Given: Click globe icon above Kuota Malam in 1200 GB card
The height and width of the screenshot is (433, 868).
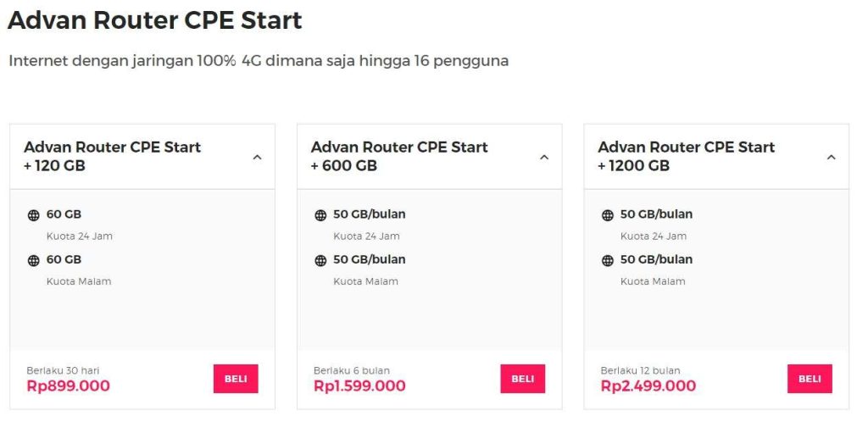Looking at the screenshot, I should pos(608,261).
